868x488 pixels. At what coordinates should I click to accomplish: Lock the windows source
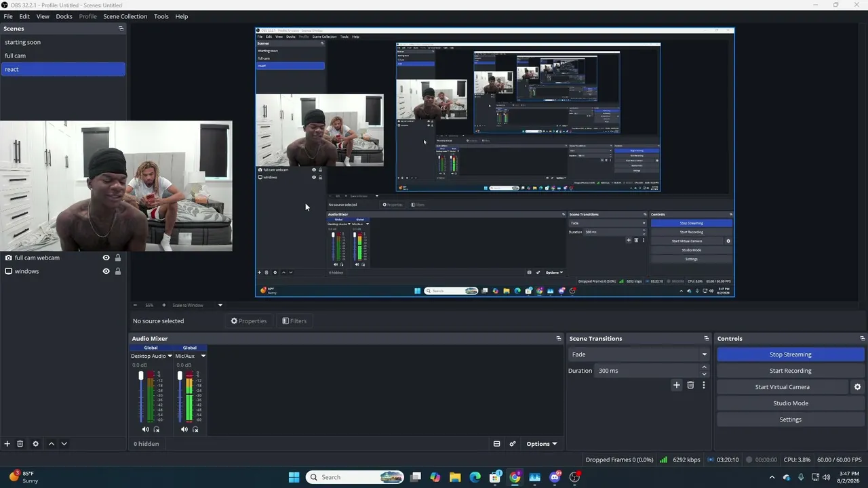point(118,271)
